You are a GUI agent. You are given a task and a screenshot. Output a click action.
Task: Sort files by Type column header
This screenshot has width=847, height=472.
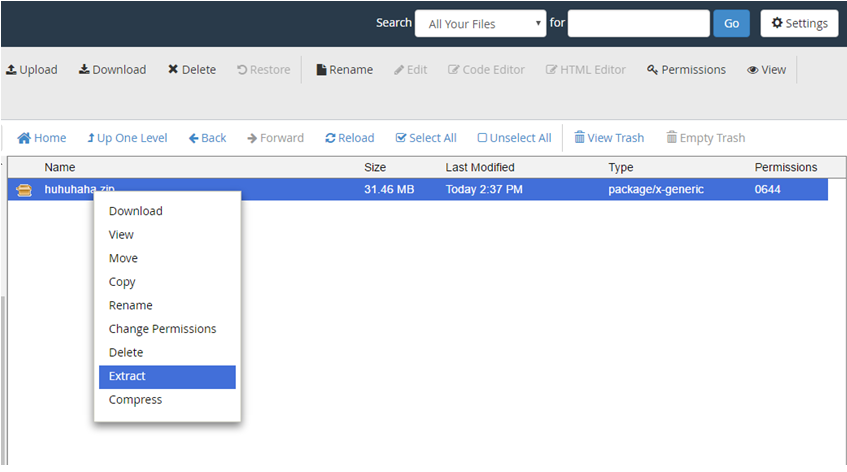(x=621, y=167)
